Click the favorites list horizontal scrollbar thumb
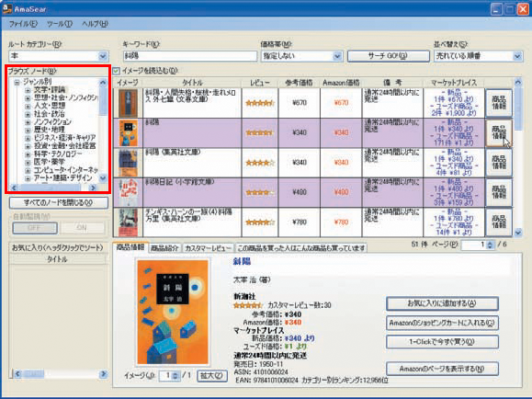 [x=34, y=374]
